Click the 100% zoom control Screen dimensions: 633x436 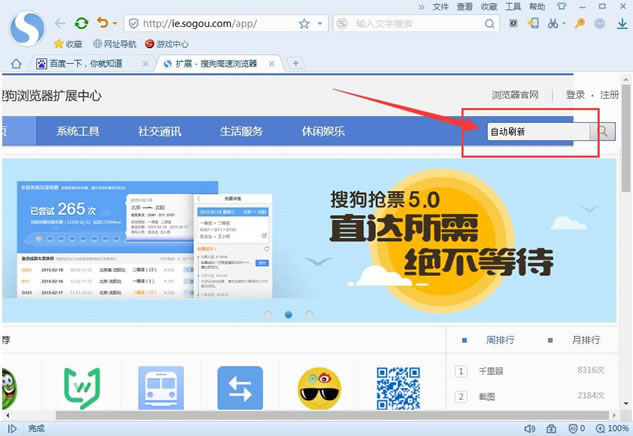click(612, 428)
